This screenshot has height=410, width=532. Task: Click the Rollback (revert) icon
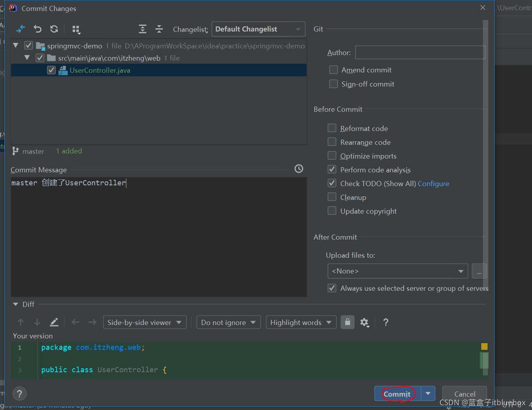coord(37,29)
